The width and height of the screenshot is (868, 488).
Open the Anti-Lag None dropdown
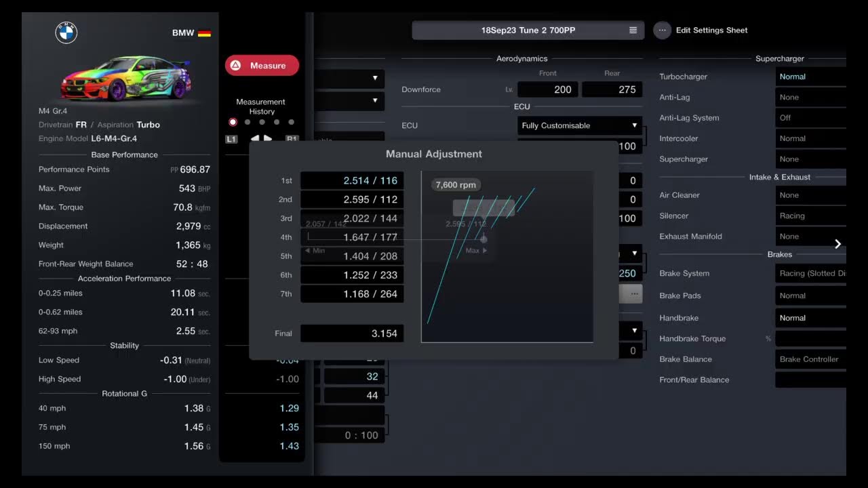(x=811, y=97)
